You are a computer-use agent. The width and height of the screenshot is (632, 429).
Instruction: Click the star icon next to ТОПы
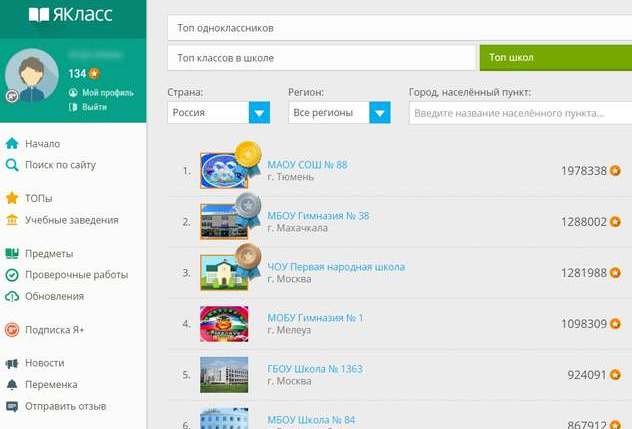pos(12,198)
